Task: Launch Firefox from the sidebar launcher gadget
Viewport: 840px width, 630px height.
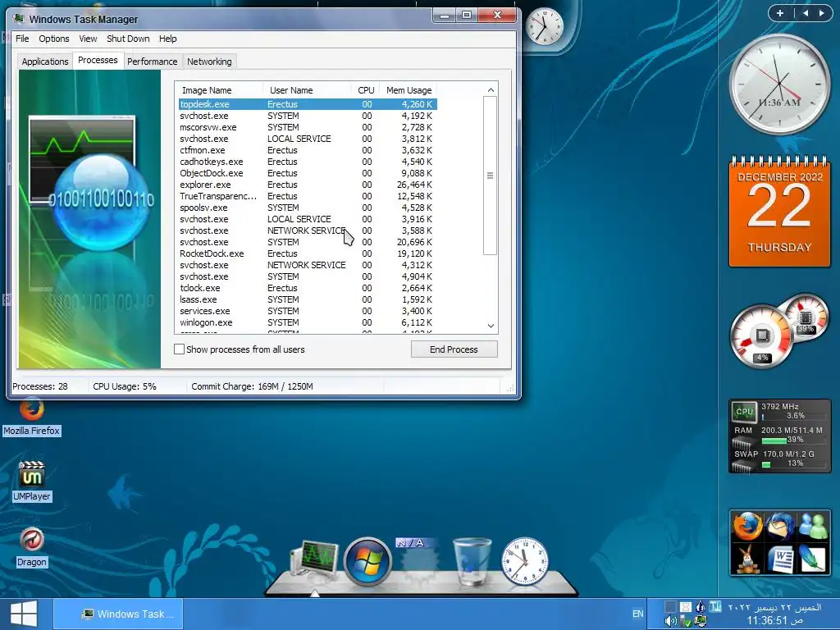Action: pyautogui.click(x=747, y=526)
